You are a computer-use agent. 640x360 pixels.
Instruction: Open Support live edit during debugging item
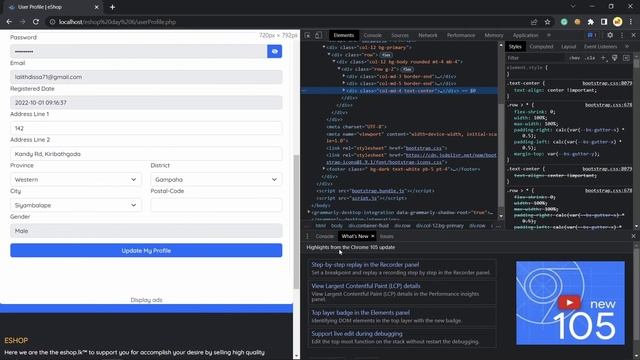pos(357,334)
